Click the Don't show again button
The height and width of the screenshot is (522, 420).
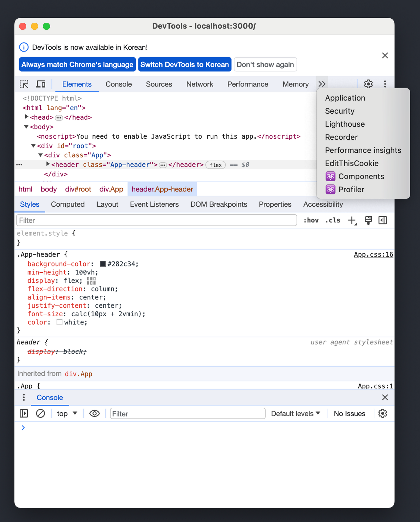click(x=265, y=64)
